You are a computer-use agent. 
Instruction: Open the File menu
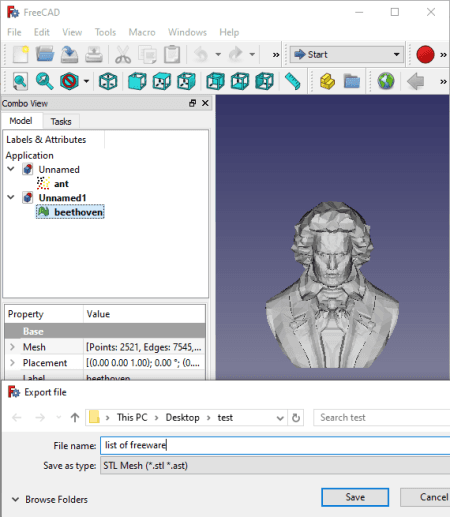(x=14, y=32)
